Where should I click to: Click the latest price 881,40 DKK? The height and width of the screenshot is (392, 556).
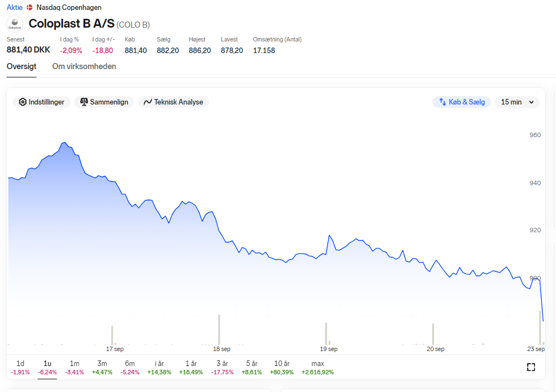tap(28, 50)
